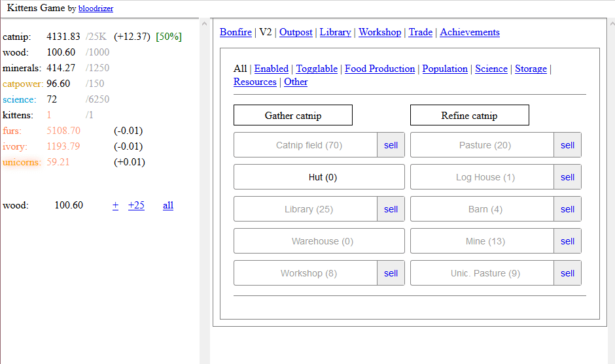Sell a Catnip field

coord(391,145)
